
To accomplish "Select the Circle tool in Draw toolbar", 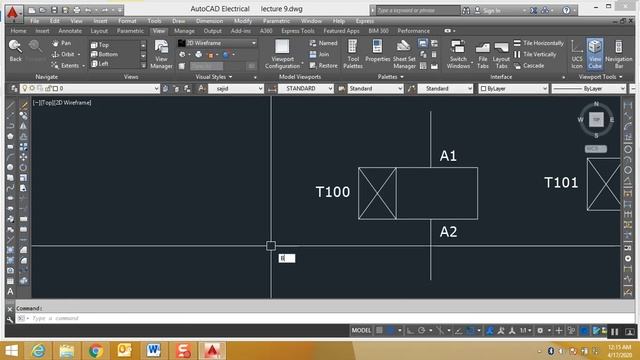I will click(10, 167).
